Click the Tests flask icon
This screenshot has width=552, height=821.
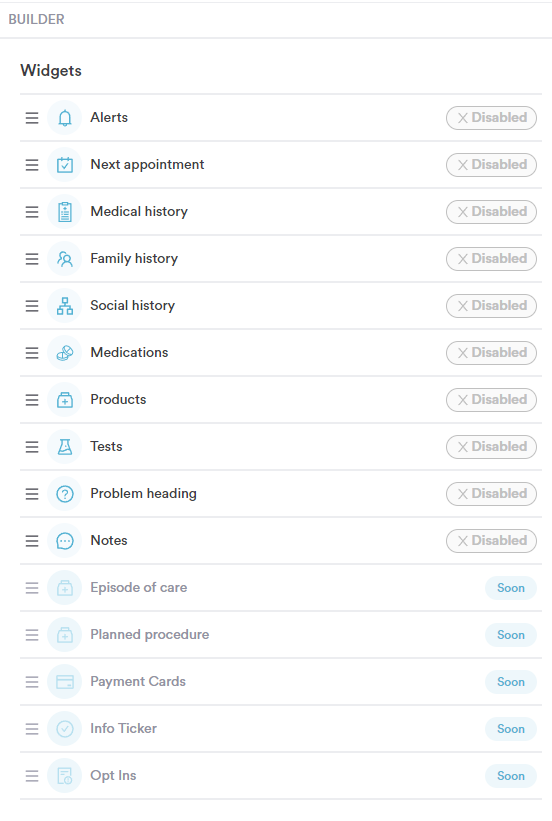click(64, 447)
